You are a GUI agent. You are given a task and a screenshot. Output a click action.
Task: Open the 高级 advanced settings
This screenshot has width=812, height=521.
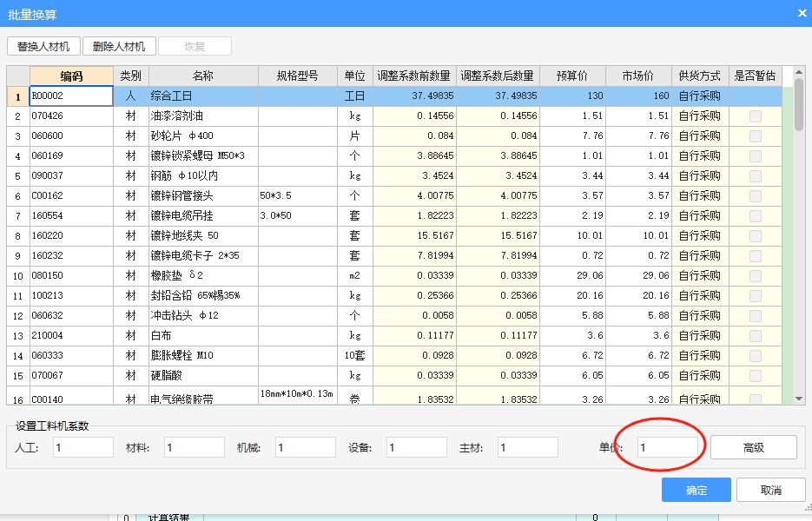(x=754, y=447)
